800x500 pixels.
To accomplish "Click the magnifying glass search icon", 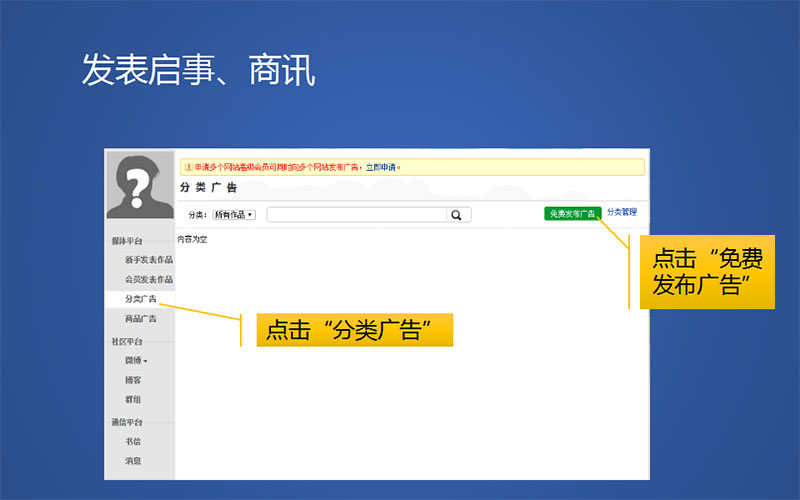I will click(x=457, y=215).
